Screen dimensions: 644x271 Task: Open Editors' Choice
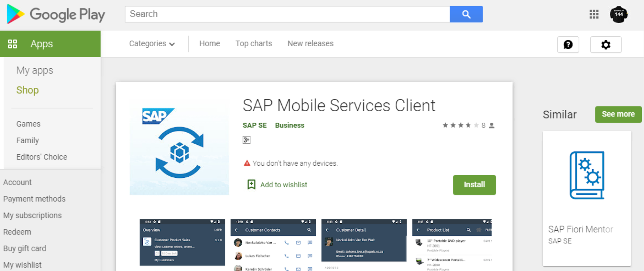pyautogui.click(x=42, y=157)
